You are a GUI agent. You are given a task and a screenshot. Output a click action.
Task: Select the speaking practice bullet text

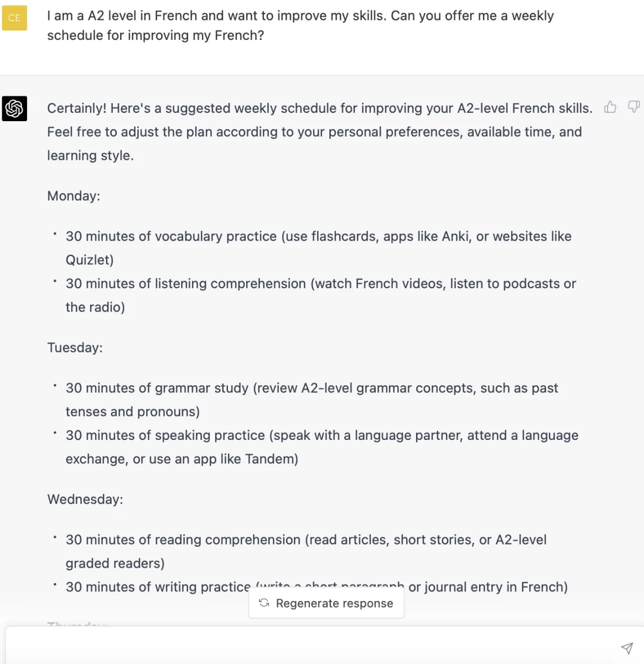pos(322,447)
